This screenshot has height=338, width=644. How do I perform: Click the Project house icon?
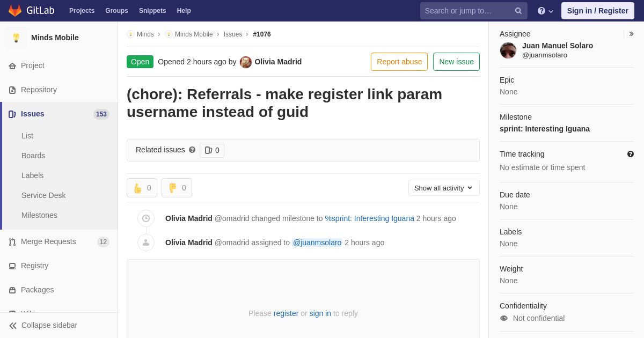[12, 66]
